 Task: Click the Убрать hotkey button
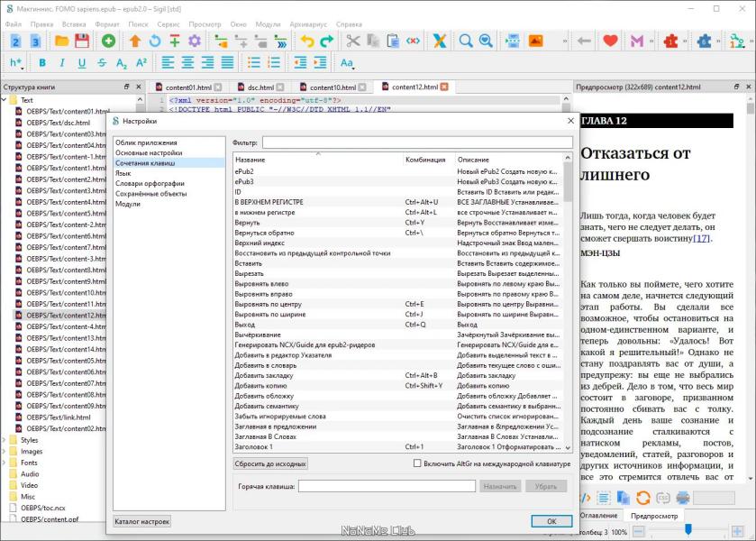[x=545, y=486]
